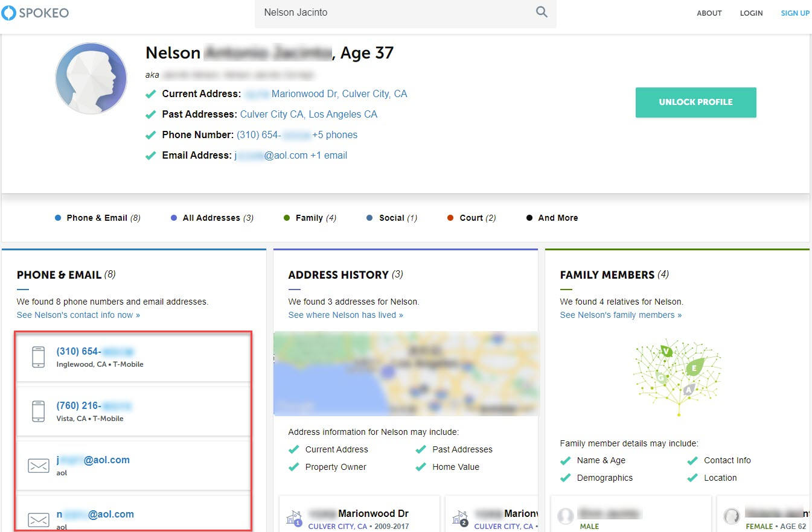Viewport: 812px width, 532px height.
Task: Click the SIGN UP link
Action: [x=795, y=13]
